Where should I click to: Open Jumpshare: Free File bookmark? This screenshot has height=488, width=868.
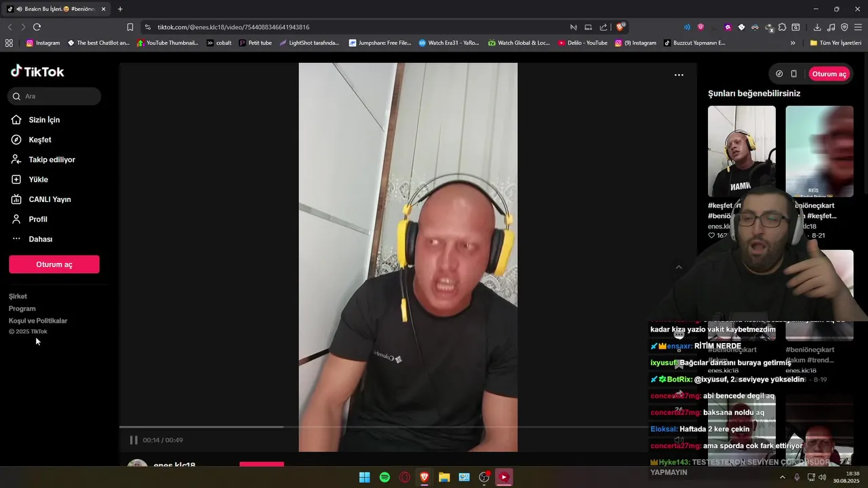click(x=380, y=43)
